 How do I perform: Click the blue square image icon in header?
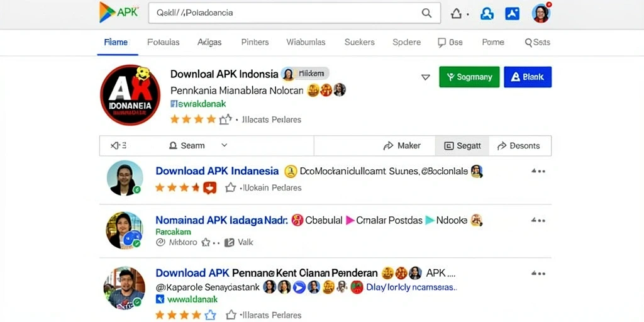pos(512,14)
